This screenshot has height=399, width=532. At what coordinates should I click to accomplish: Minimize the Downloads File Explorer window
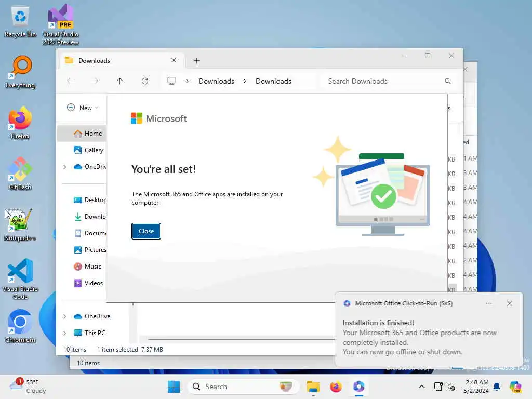point(404,56)
